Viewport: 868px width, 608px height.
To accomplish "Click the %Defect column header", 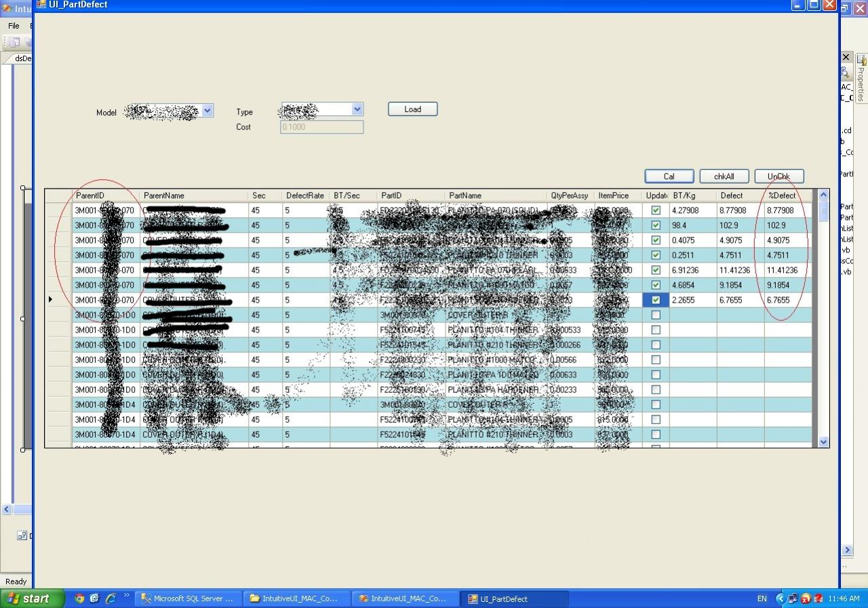I will (x=788, y=195).
